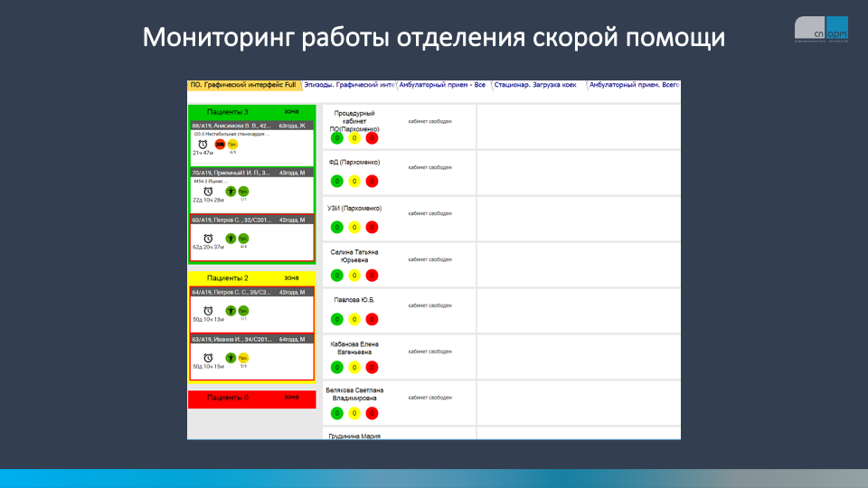
Task: Click yellow counter for ФД (Пархоменко)
Action: tap(354, 181)
